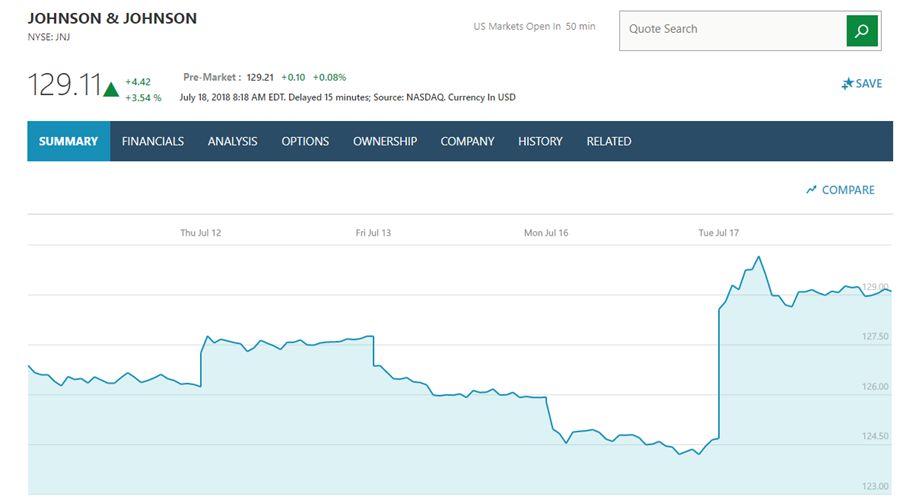Click the +3.54 % percent change
Viewport: 900px width, 500px height.
[x=143, y=98]
